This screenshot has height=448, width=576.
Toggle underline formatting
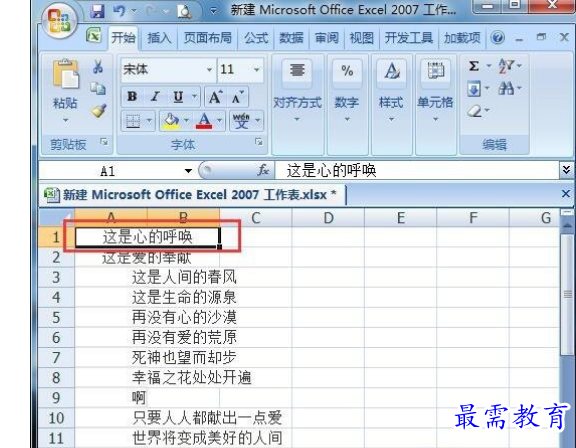(178, 97)
